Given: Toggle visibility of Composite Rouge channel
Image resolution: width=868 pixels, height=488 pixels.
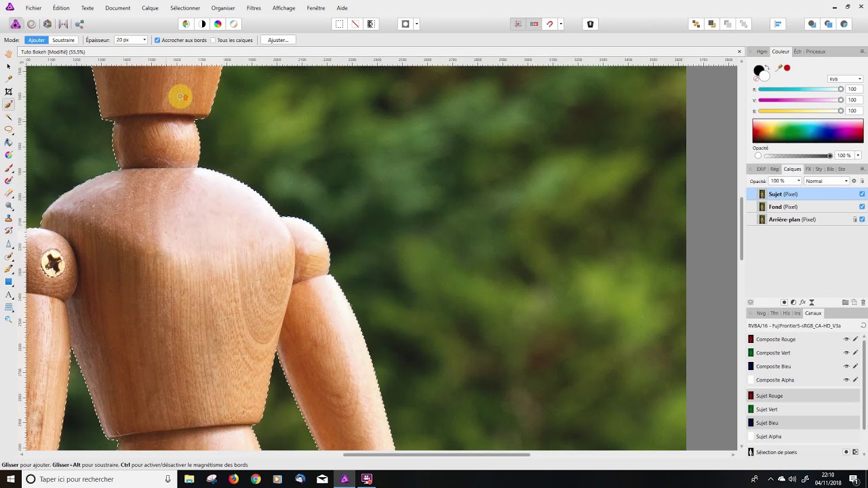Looking at the screenshot, I should [x=846, y=340].
